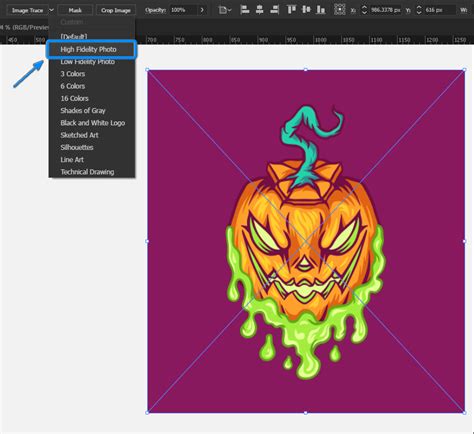Click the top-center selection handle of the image
The width and height of the screenshot is (474, 434).
[306, 70]
